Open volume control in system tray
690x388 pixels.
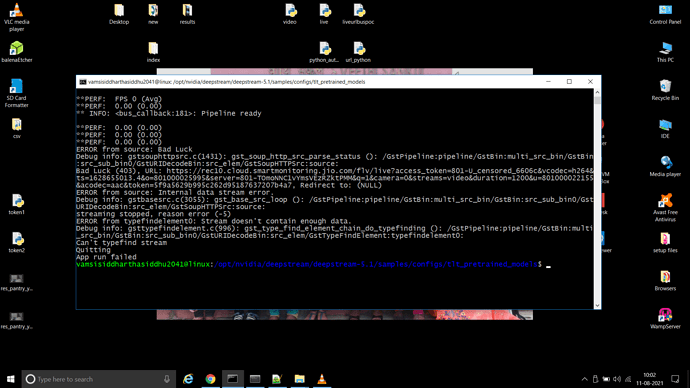617,379
